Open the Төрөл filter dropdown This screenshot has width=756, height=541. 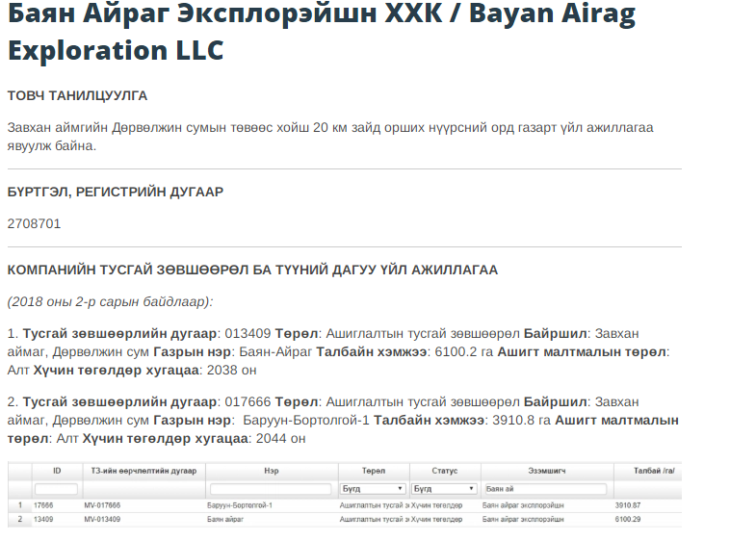click(373, 489)
